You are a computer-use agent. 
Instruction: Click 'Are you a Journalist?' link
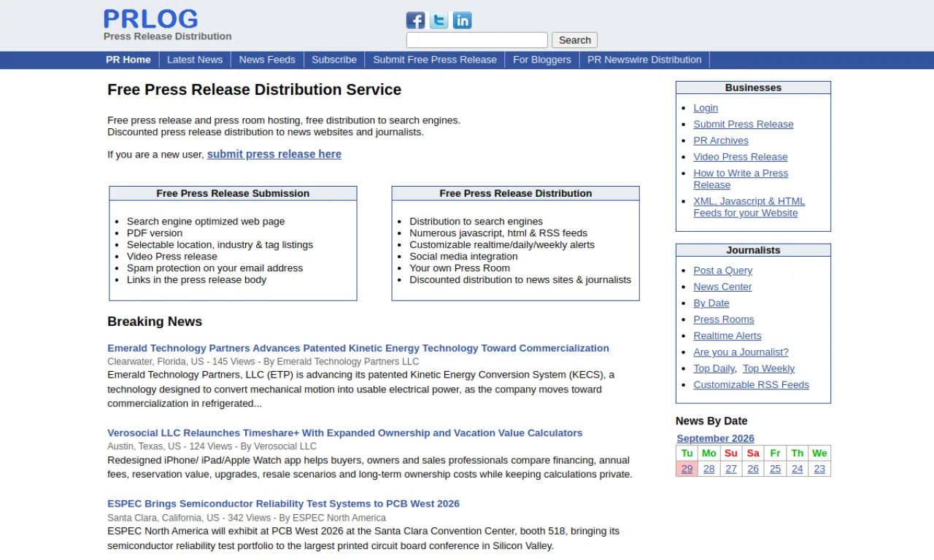click(x=741, y=352)
